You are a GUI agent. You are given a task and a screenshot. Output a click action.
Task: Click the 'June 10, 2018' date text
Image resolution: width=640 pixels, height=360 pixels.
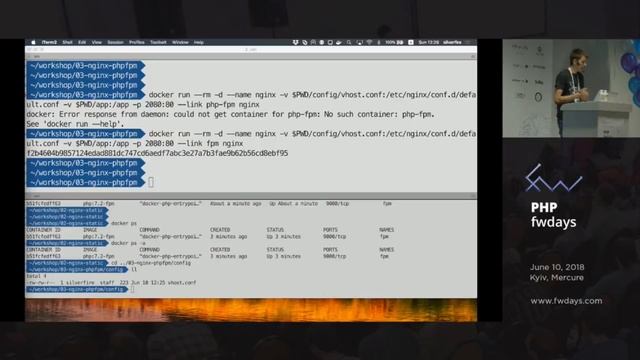click(557, 267)
